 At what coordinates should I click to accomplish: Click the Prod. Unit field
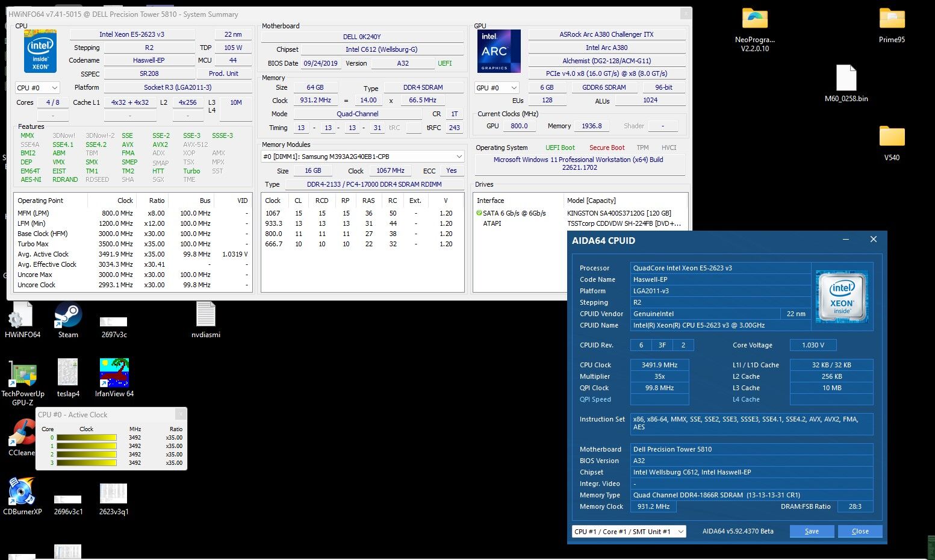[223, 73]
